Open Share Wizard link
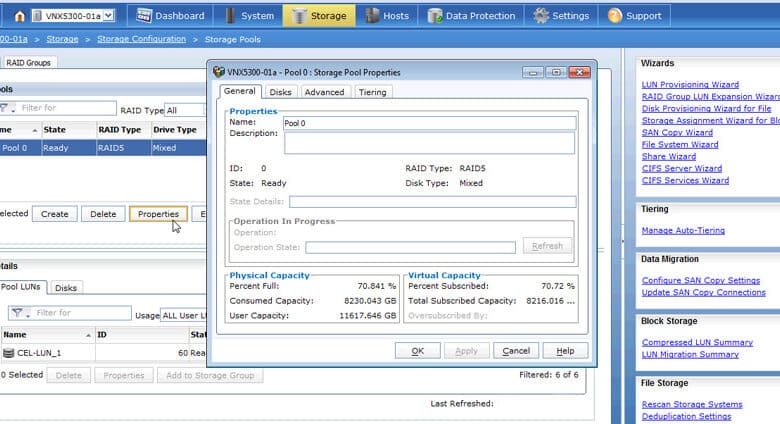Screen dimensions: 780x424 point(669,156)
